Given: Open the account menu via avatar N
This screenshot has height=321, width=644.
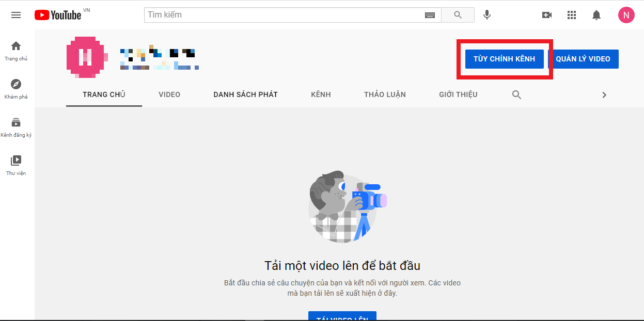Looking at the screenshot, I should coord(626,15).
